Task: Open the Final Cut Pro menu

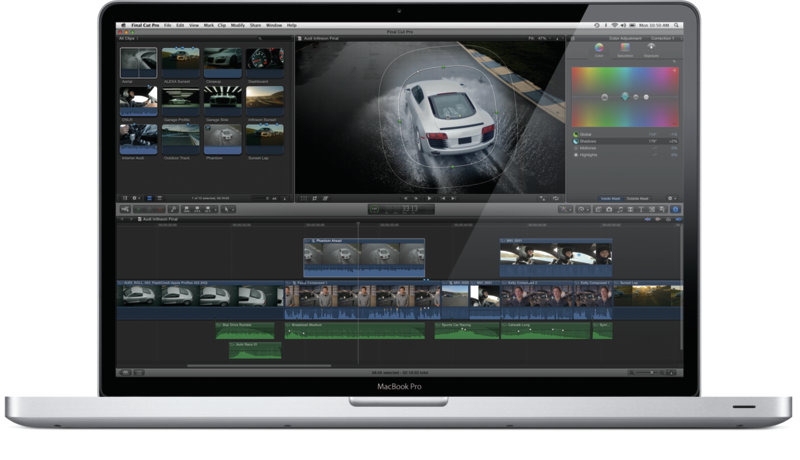Action: tap(145, 25)
